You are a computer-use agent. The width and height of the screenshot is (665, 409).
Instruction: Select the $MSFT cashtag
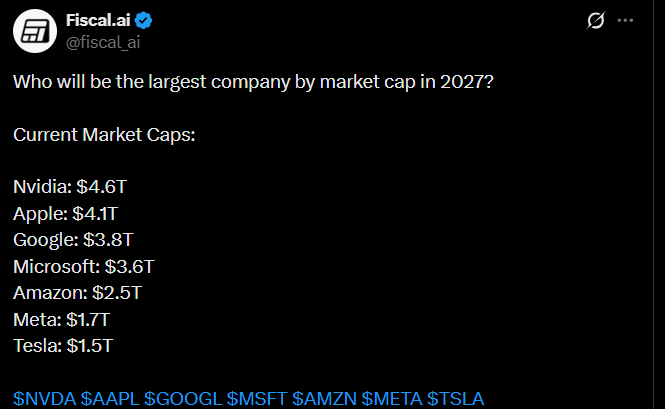(x=256, y=399)
